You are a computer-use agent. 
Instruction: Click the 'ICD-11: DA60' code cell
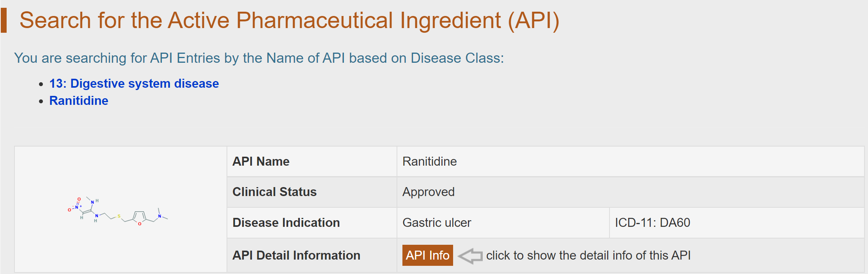[x=652, y=223]
